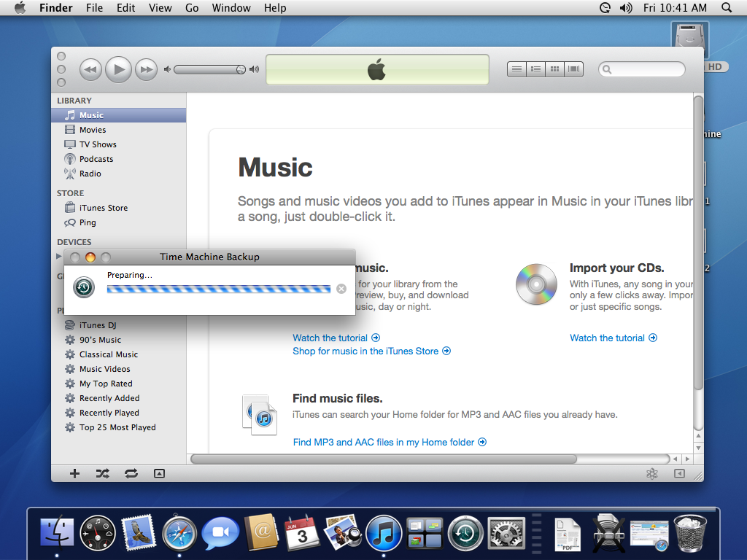The height and width of the screenshot is (560, 747).
Task: Open iChat from the Dock
Action: 220,532
